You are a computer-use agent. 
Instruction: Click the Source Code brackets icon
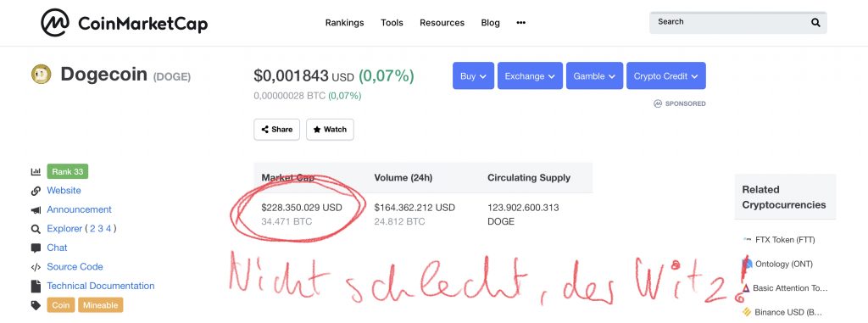(36, 267)
